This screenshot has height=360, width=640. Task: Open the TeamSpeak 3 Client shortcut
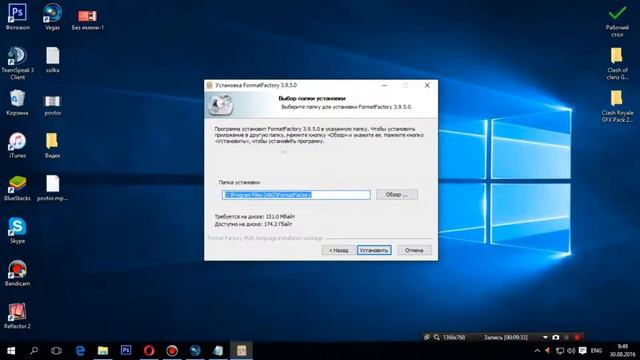tap(17, 62)
